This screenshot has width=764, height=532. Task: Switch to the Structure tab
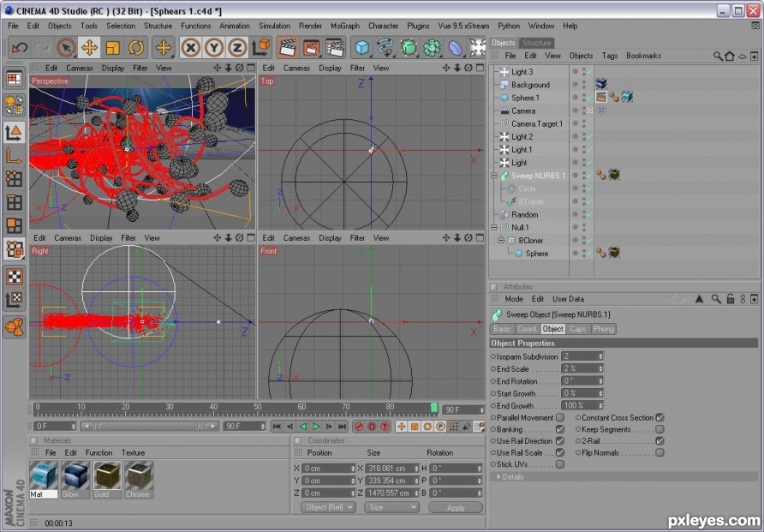(x=536, y=43)
